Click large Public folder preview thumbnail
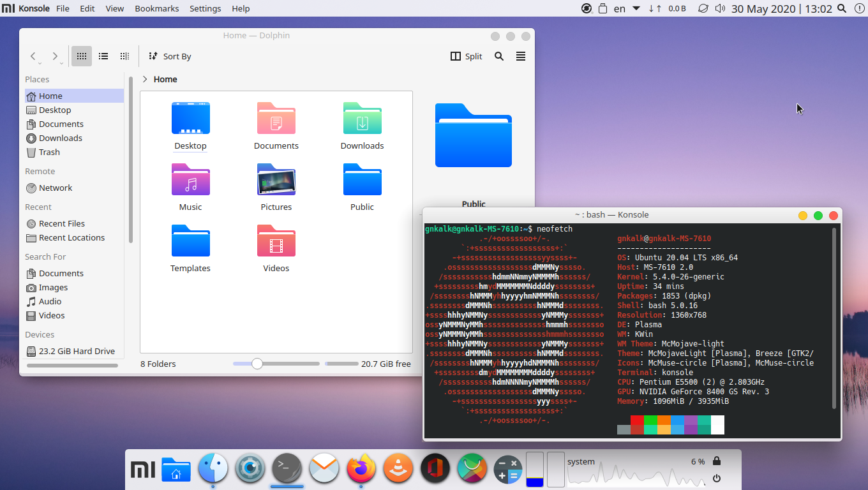Image resolution: width=868 pixels, height=490 pixels. [x=474, y=135]
